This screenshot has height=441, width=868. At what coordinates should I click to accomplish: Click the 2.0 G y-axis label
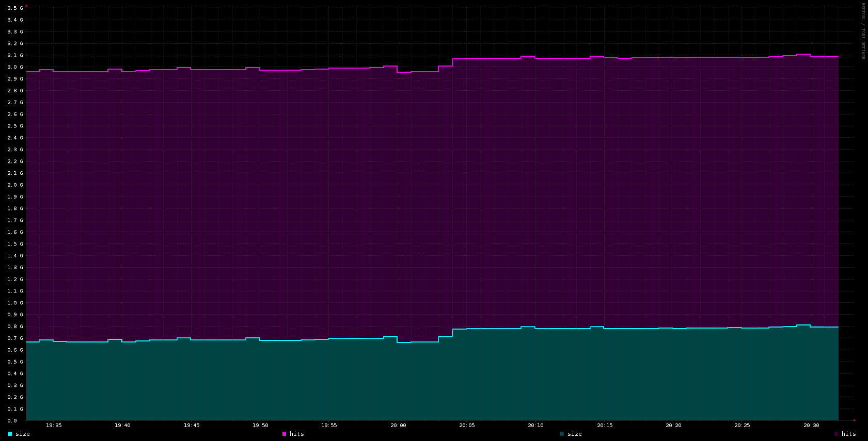click(15, 185)
